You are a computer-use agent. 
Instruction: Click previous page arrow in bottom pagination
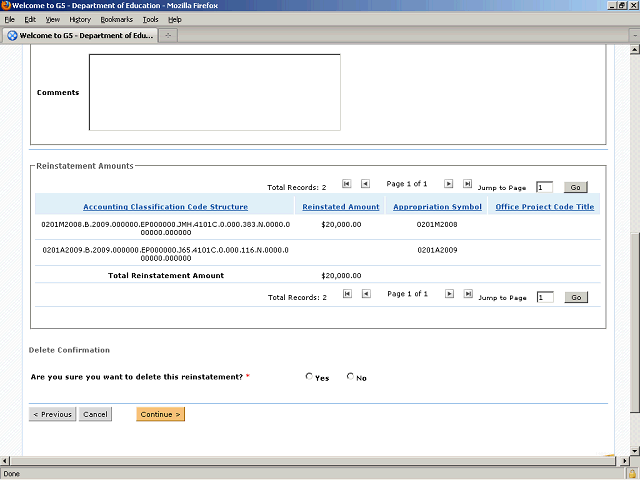(365, 294)
